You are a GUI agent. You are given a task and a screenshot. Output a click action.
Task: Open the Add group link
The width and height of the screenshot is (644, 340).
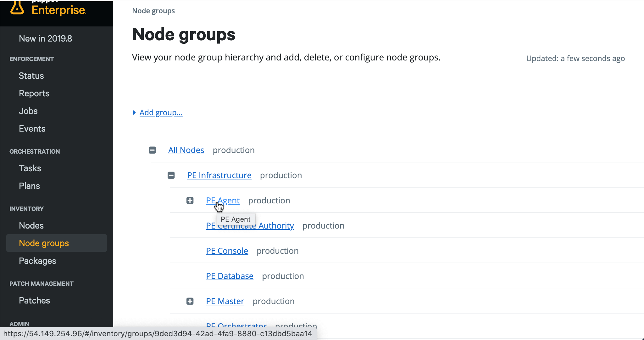click(x=161, y=112)
